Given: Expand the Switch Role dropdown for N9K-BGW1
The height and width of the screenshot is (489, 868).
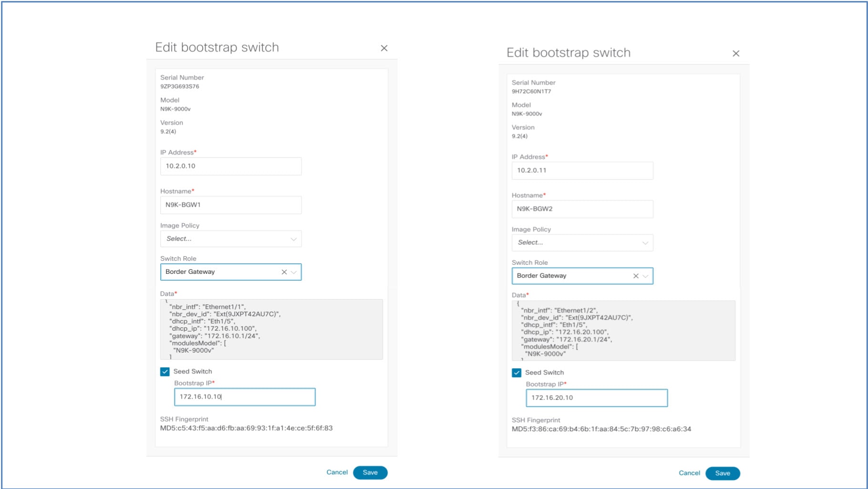Looking at the screenshot, I should coord(294,272).
